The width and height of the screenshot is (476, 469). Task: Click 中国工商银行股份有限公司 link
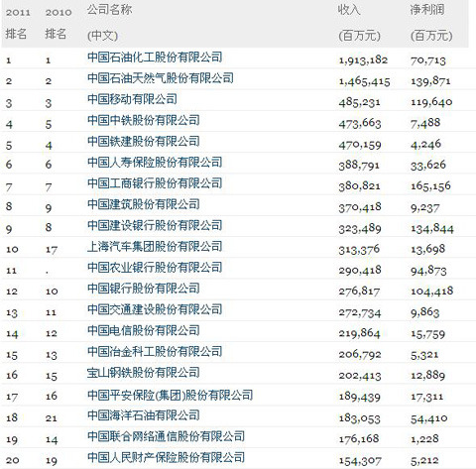tap(155, 183)
